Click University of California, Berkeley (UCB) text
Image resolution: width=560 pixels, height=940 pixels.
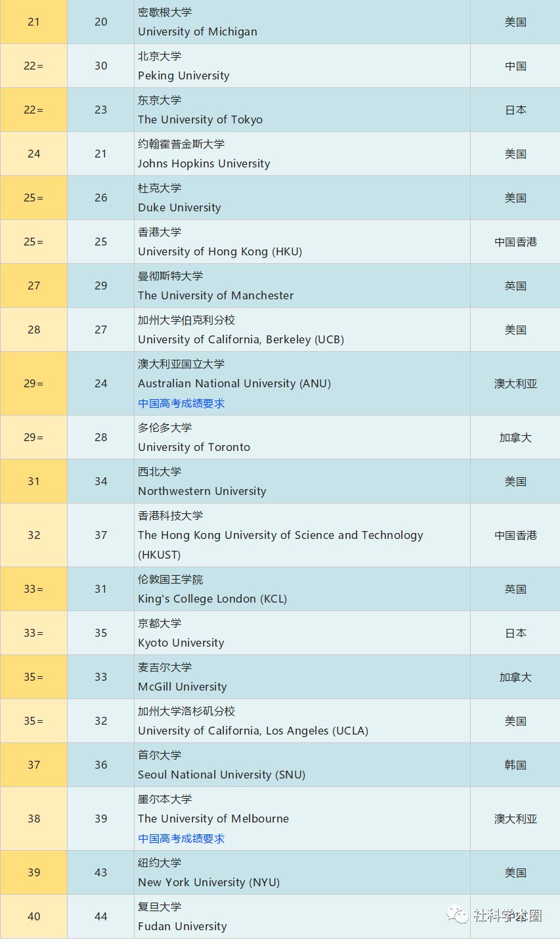(240, 339)
